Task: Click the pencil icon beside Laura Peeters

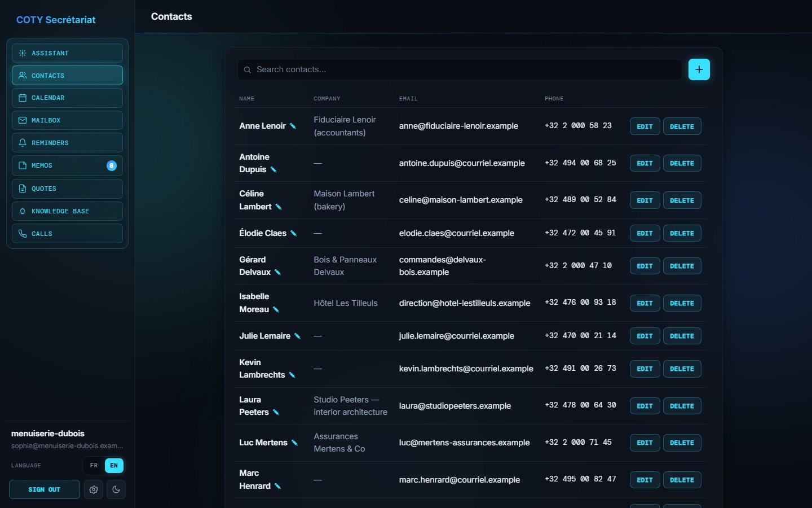Action: pyautogui.click(x=276, y=412)
